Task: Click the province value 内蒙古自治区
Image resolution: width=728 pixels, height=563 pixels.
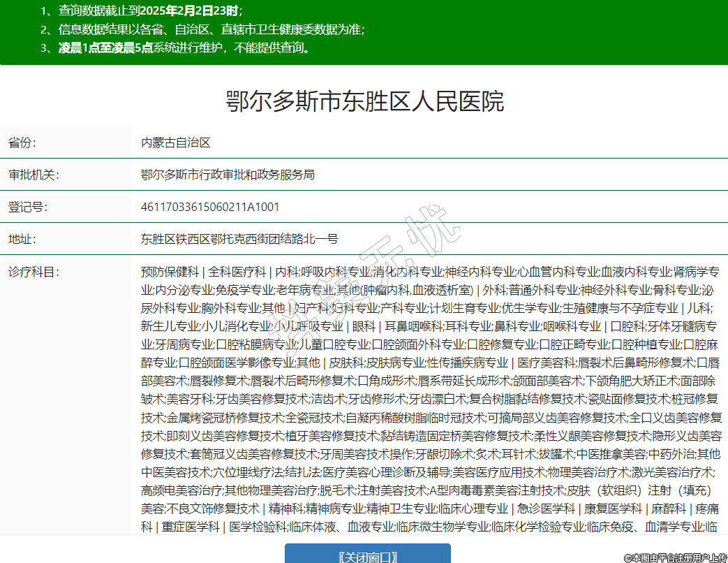Action: [x=175, y=142]
